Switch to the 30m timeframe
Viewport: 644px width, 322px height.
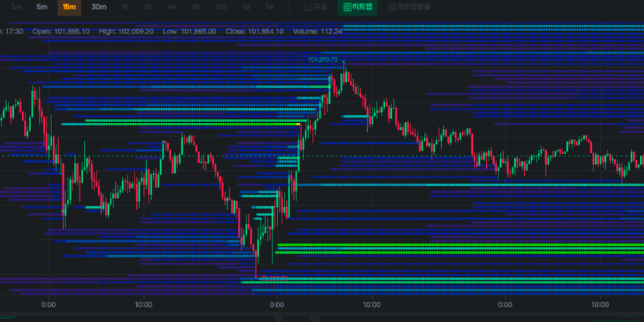(99, 7)
